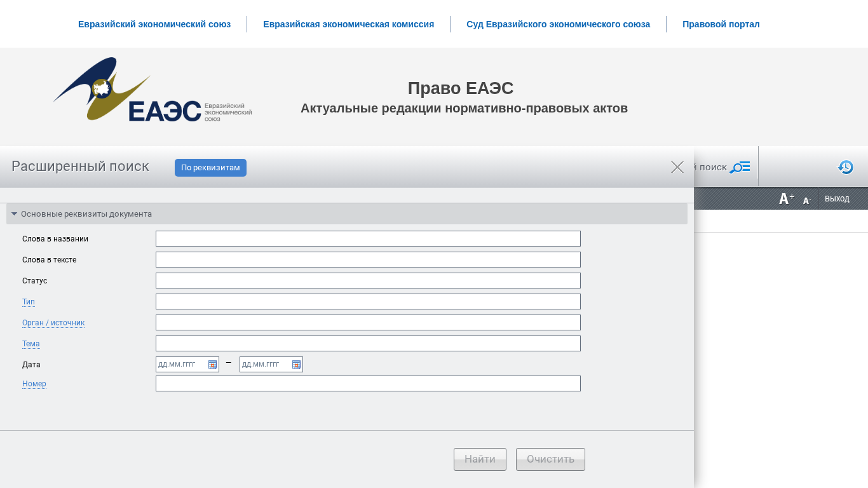Screen dimensions: 868x488
Task: Open the Тип selection list
Action: pyautogui.click(x=29, y=302)
